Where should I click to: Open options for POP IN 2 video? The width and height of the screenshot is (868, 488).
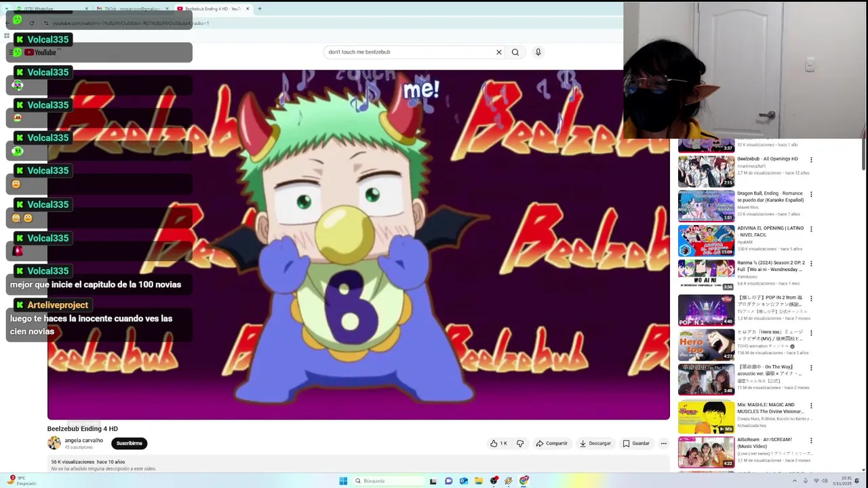click(811, 298)
